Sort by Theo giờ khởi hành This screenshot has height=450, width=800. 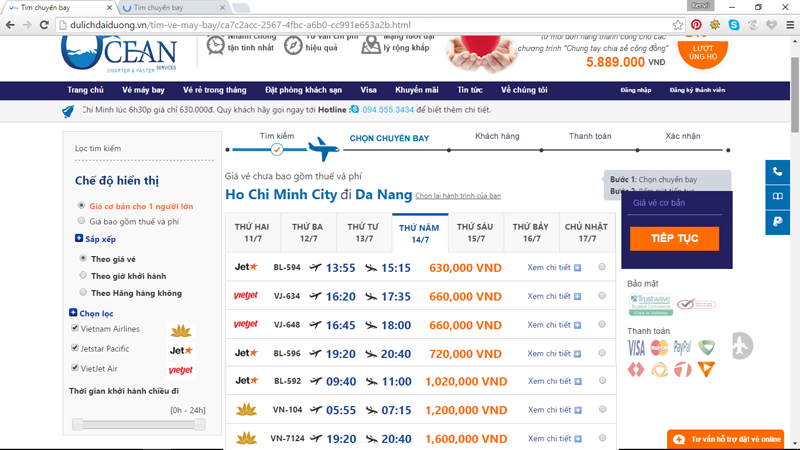(83, 275)
